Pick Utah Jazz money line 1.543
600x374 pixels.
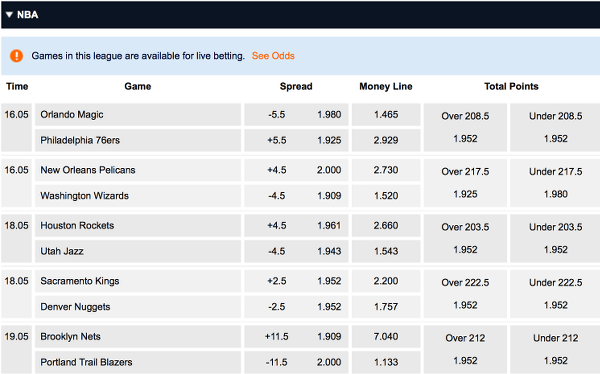(386, 251)
